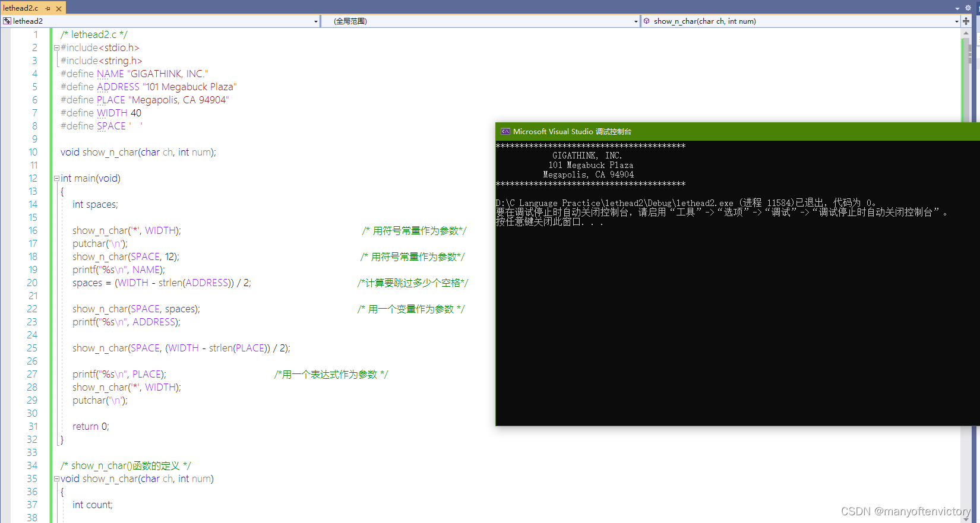The width and height of the screenshot is (980, 523).
Task: Click line number 20 in the gutter
Action: click(32, 283)
